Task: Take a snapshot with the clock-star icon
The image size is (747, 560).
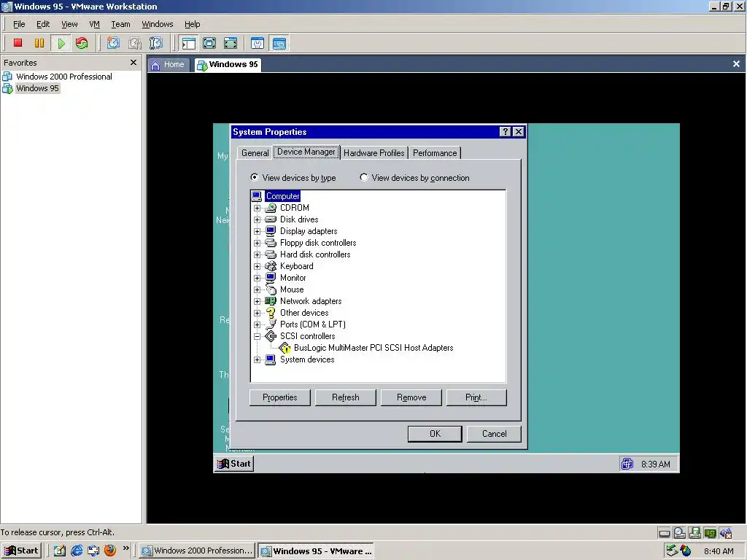Action: coord(113,43)
